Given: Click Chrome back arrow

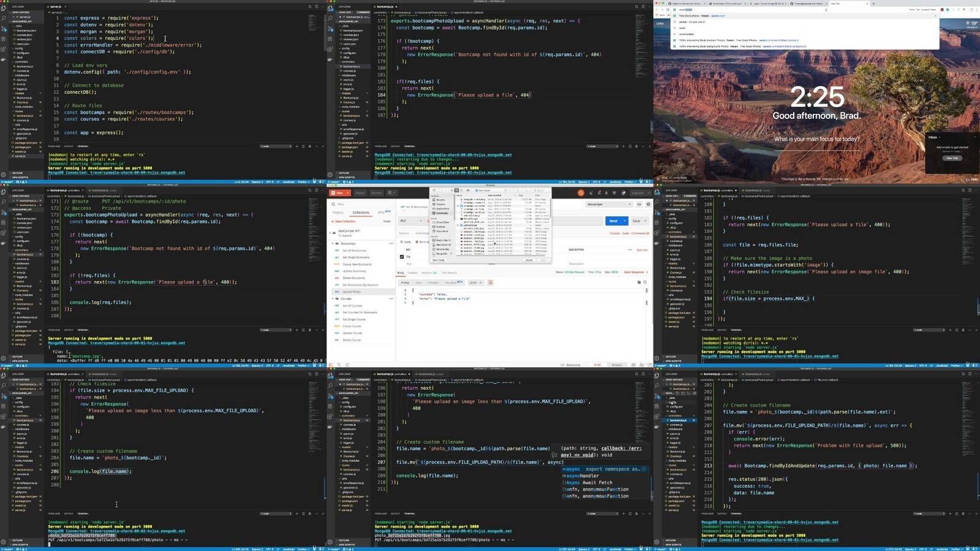Looking at the screenshot, I should click(x=657, y=10).
